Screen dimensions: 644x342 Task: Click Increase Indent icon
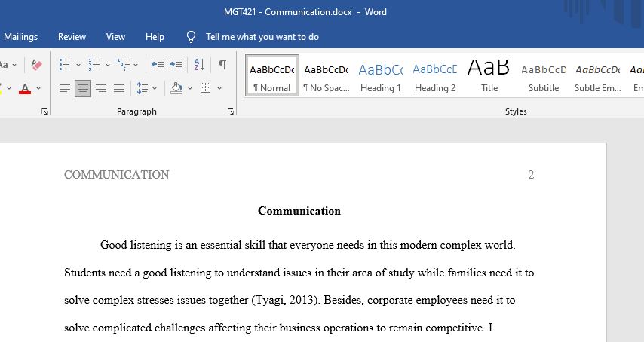click(x=176, y=64)
